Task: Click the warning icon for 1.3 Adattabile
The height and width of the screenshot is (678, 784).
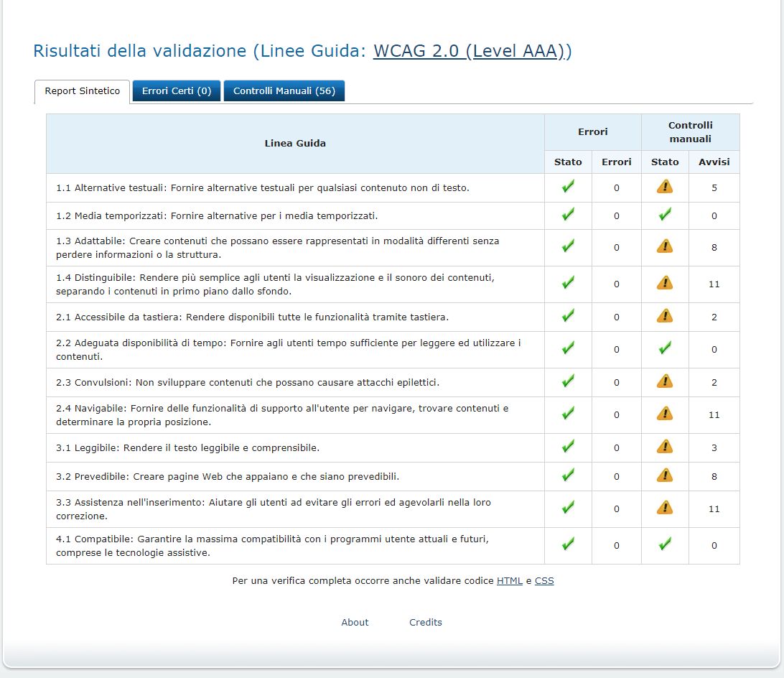Action: 665,246
